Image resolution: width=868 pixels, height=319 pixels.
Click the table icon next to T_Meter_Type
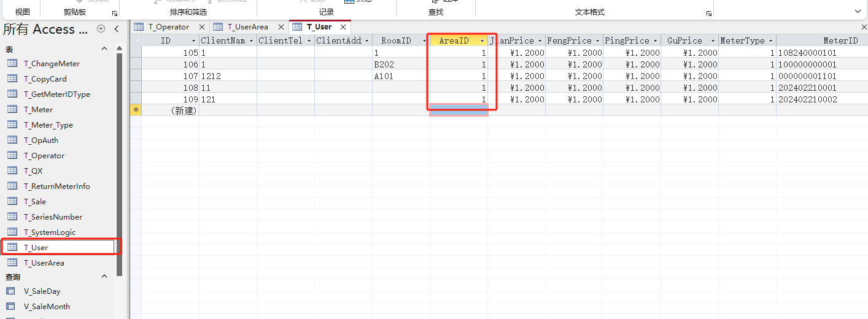12,125
